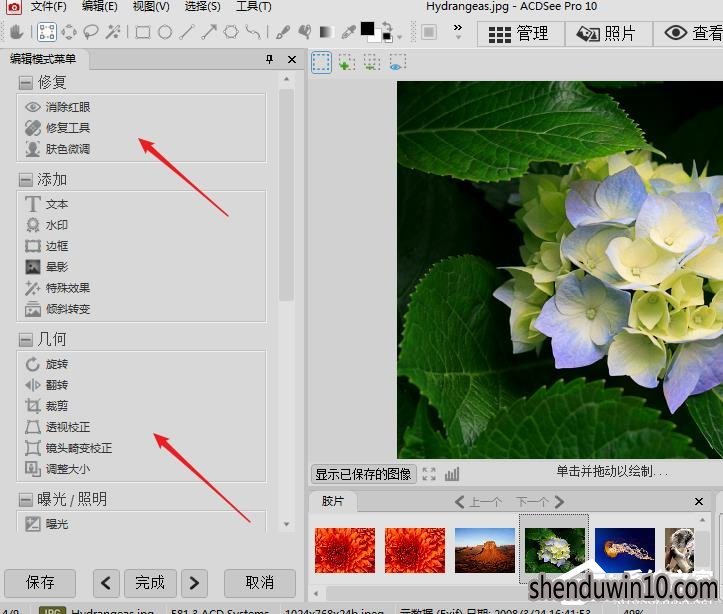The height and width of the screenshot is (614, 723).
Task: Collapse the Repair section
Action: click(26, 83)
